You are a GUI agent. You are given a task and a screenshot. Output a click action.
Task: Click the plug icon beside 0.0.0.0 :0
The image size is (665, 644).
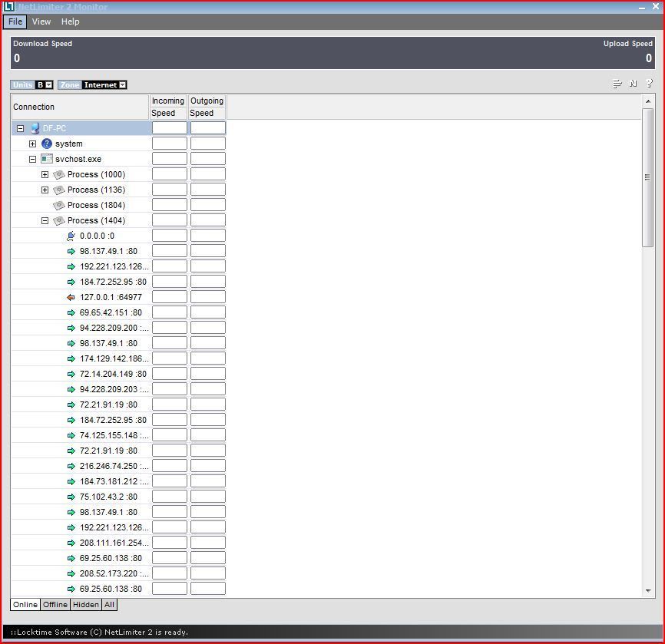[x=71, y=236]
